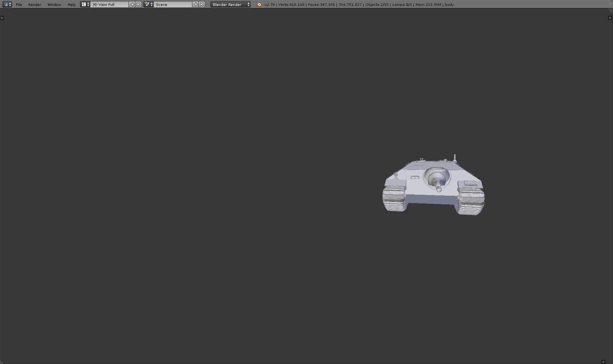Show hidden header with bottom-right plus
Viewport: 613px width, 364px height.
click(x=603, y=362)
